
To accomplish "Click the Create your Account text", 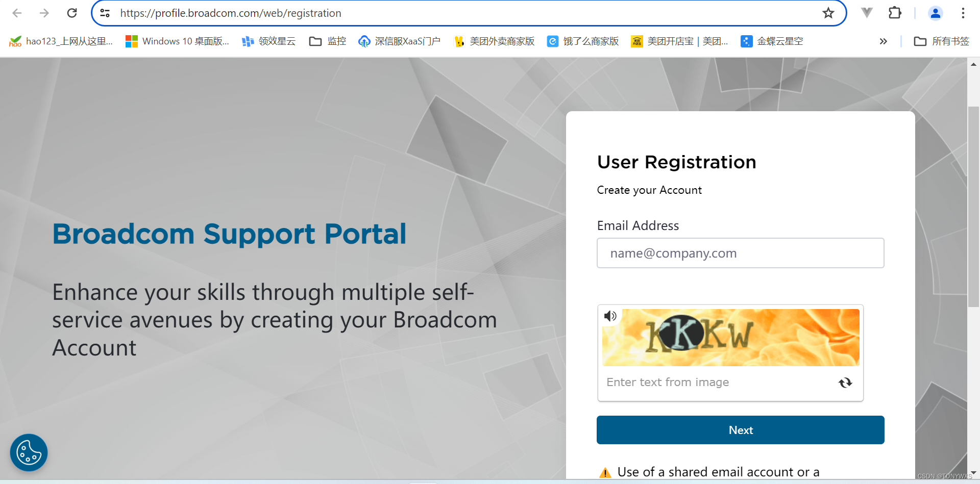I will point(649,190).
